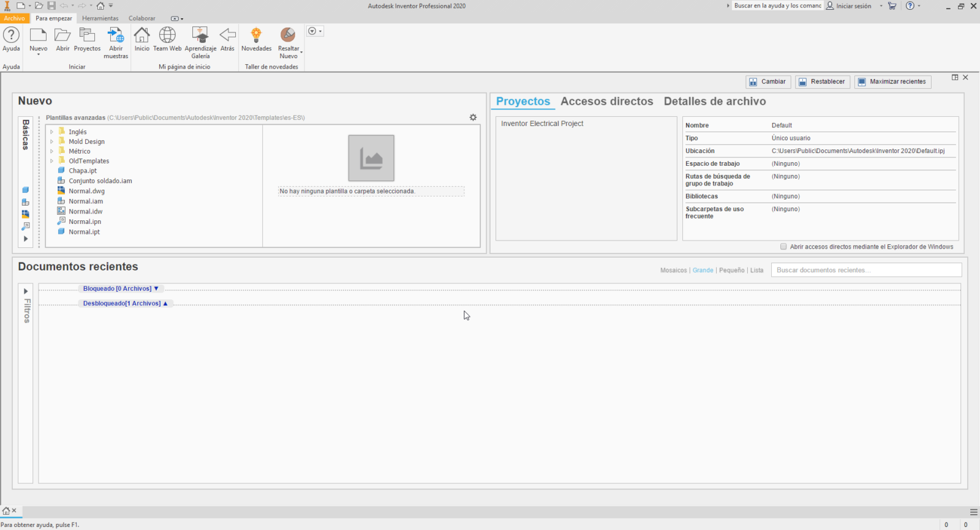Image resolution: width=980 pixels, height=530 pixels.
Task: Click the Restablecer button
Action: [x=822, y=82]
